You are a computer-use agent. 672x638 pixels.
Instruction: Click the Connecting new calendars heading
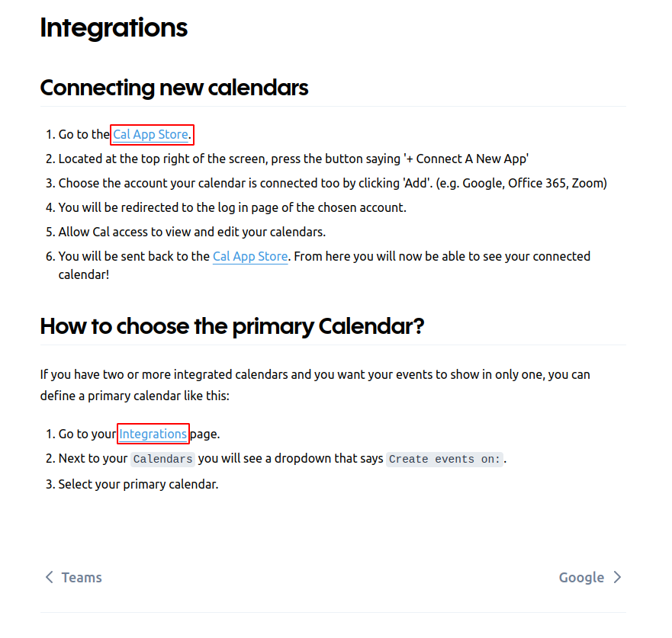[x=174, y=88]
